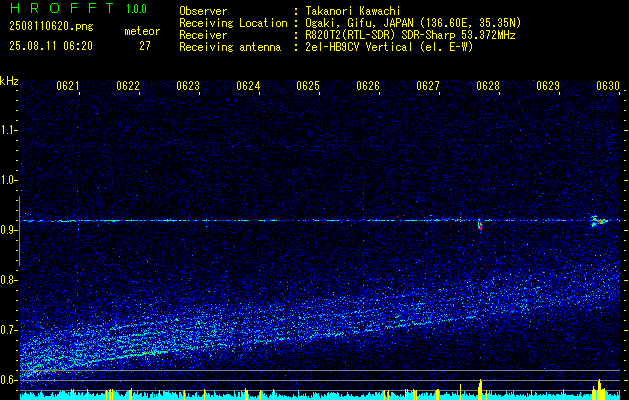Click the Observer label
Screen dimensions: 629x400
pos(203,11)
